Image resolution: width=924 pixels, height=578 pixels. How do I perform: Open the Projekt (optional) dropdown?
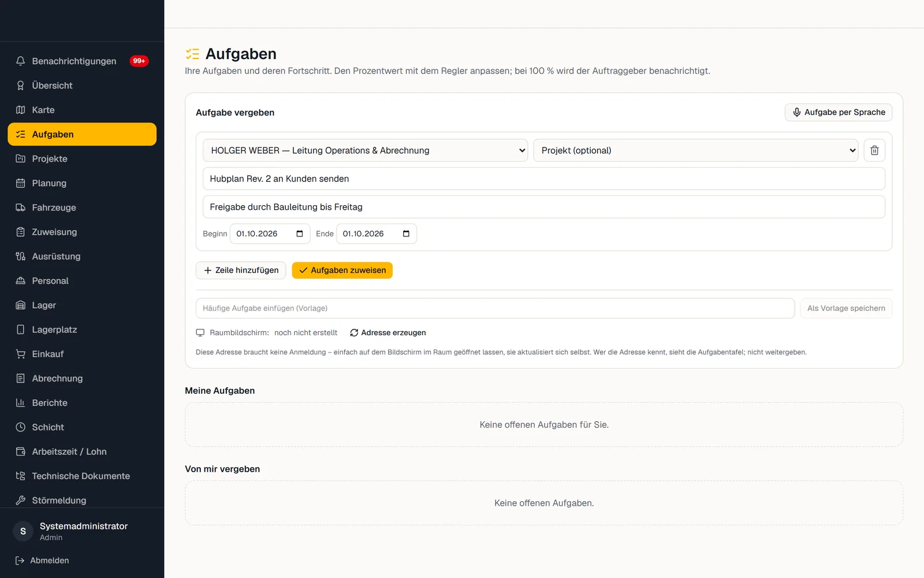pyautogui.click(x=695, y=150)
